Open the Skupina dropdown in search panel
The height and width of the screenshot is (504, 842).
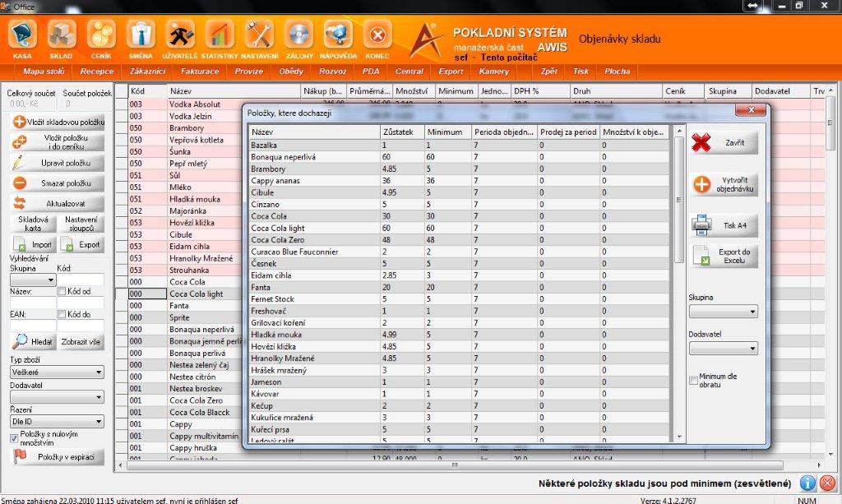pos(33,280)
